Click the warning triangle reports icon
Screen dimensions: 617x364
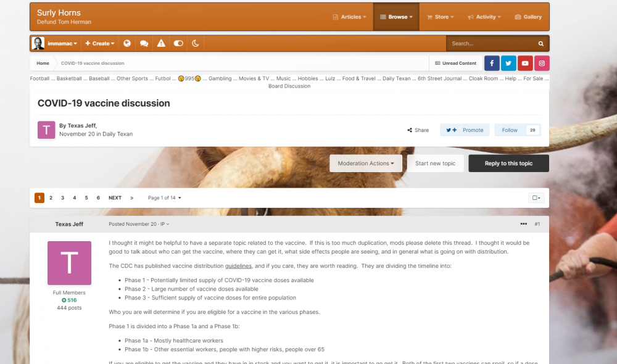click(161, 44)
